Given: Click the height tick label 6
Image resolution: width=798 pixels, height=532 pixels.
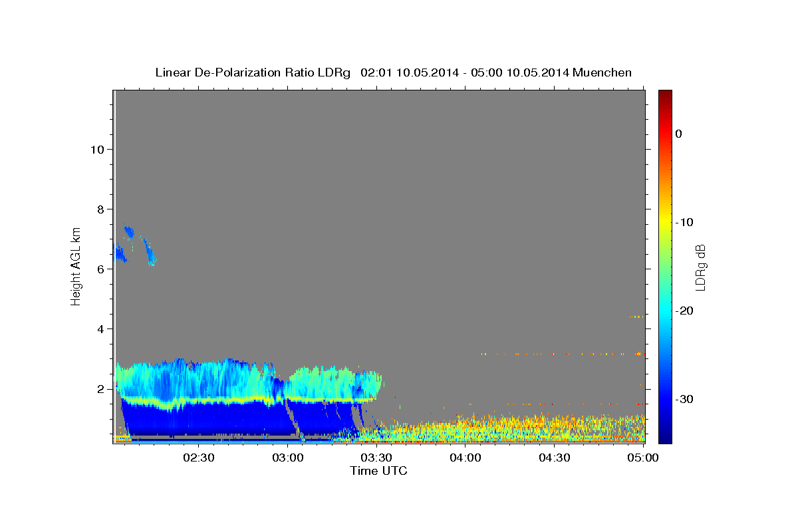Looking at the screenshot, I should [100, 269].
